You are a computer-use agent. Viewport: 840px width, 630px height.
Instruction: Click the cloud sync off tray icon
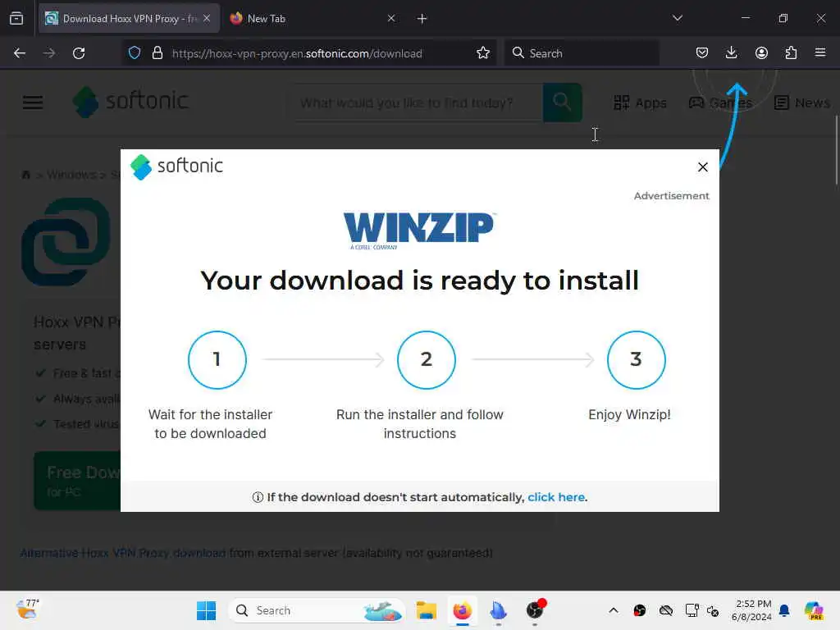pyautogui.click(x=666, y=610)
